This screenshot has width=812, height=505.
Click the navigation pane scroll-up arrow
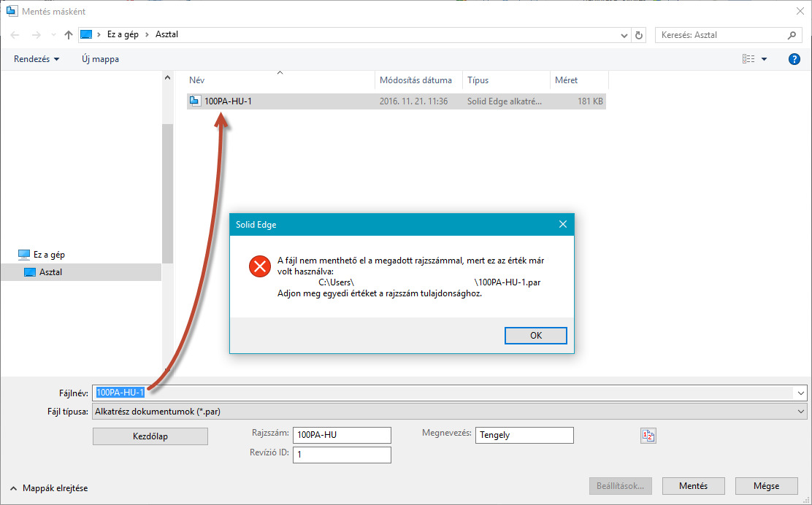pos(167,77)
